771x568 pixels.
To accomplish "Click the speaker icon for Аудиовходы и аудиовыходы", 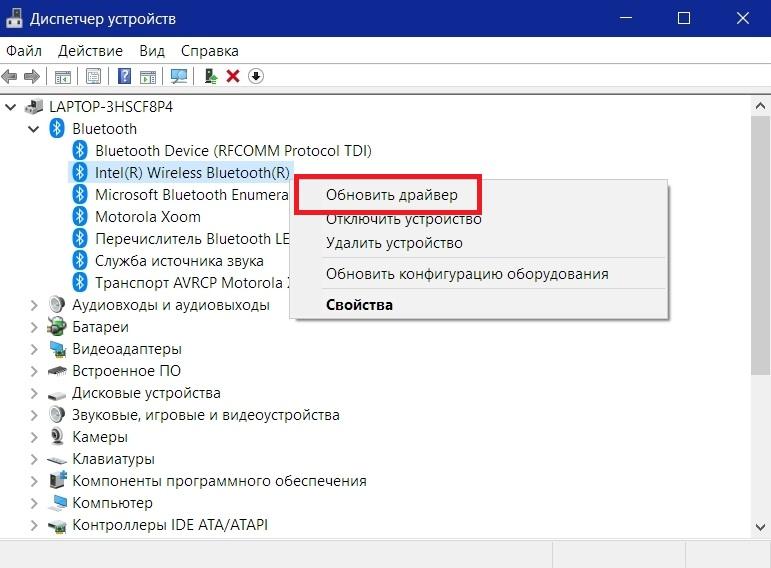I will (57, 304).
